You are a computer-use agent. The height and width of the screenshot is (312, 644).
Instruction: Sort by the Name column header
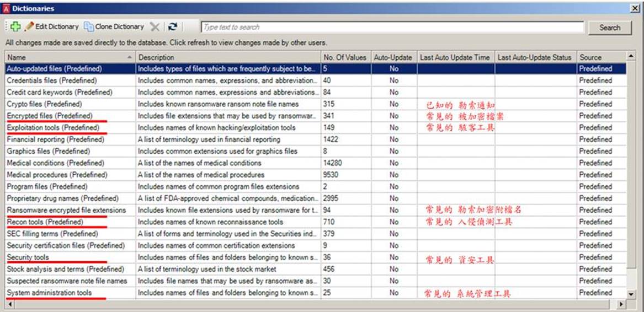pos(69,57)
